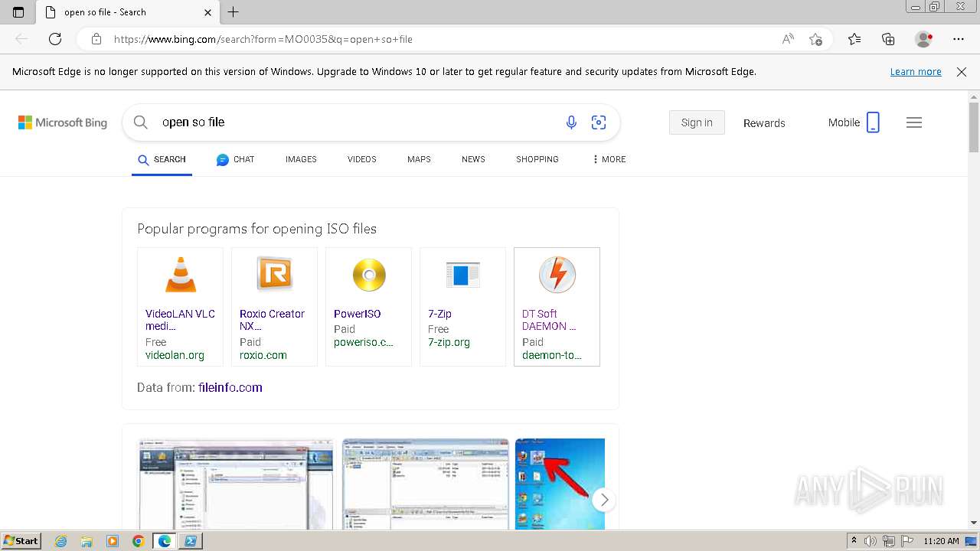Click the videolan.org green URL

point(175,355)
